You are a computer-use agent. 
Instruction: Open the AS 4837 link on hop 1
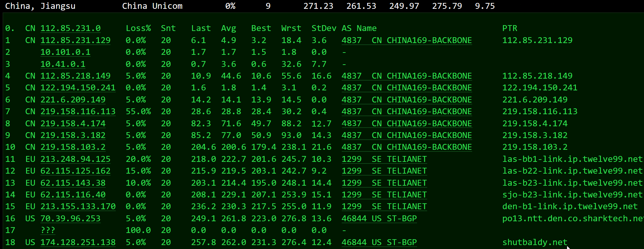click(x=407, y=40)
